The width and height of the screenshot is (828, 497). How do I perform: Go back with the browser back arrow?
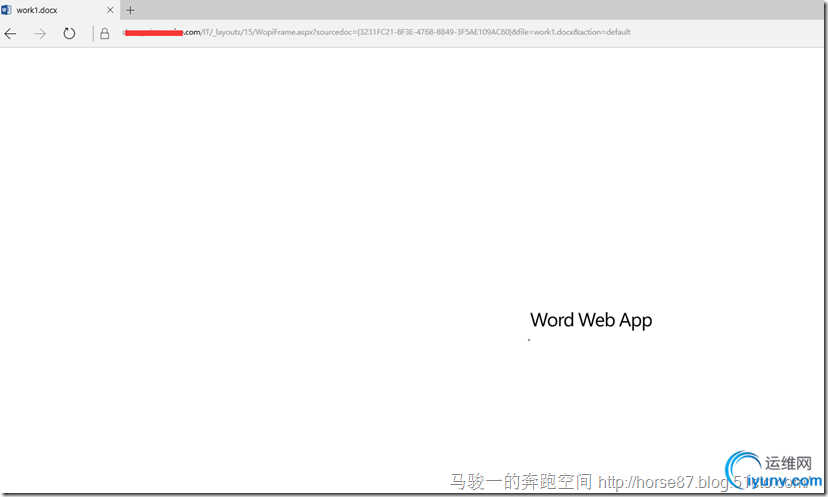(10, 34)
